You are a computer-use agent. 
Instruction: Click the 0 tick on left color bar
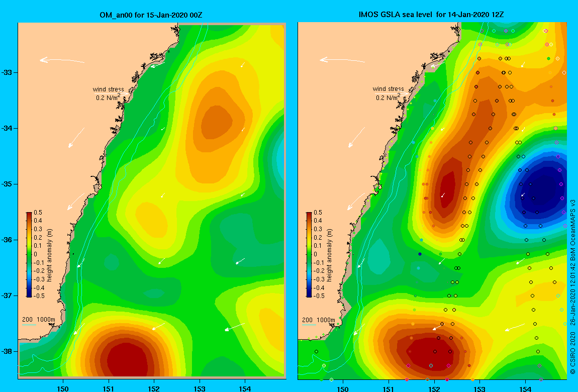(36, 254)
